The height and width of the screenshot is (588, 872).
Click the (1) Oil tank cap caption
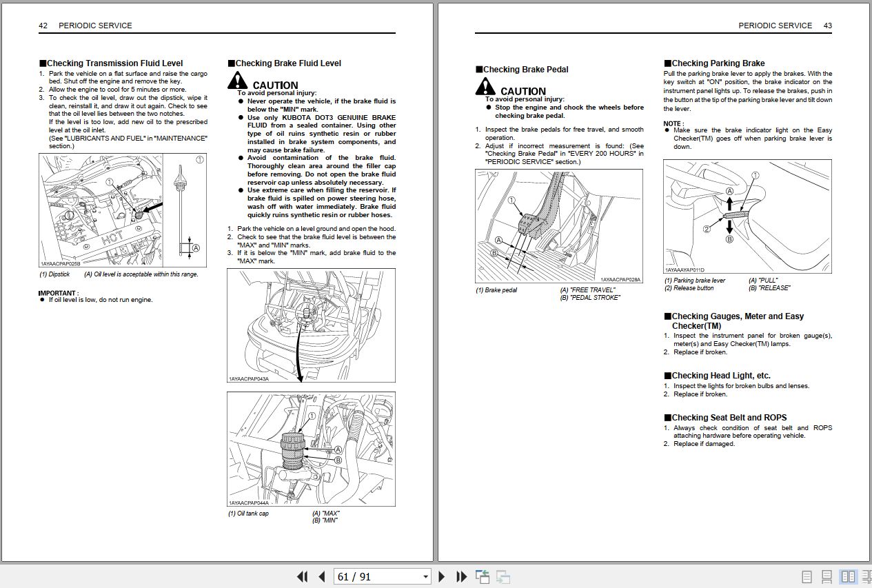[249, 514]
